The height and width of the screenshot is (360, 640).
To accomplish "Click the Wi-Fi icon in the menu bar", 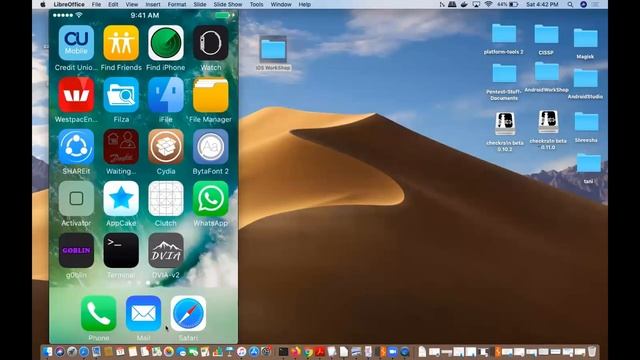I will [x=488, y=4].
